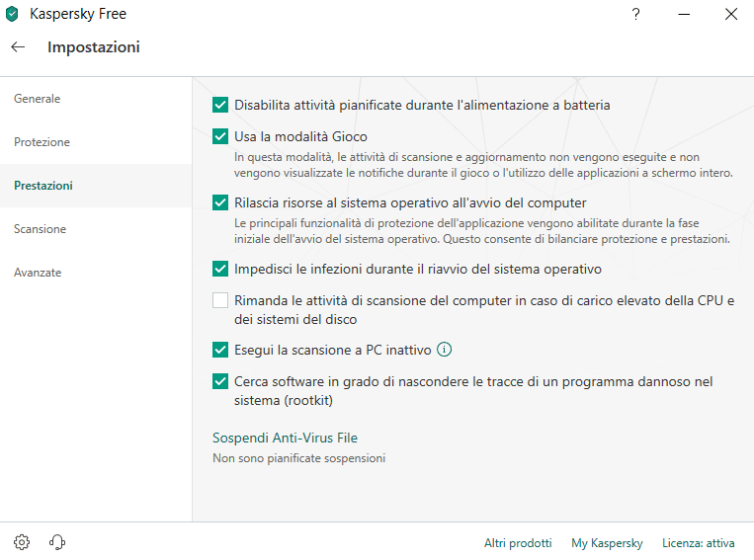This screenshot has width=754, height=560.
Task: Open settings via the gear icon
Action: [22, 542]
